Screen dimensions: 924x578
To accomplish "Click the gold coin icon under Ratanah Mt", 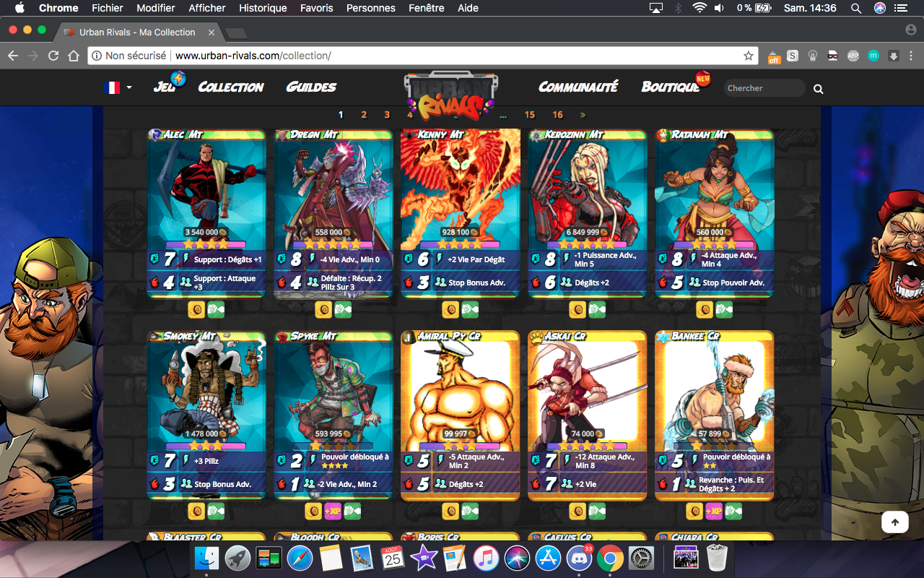I will (x=705, y=309).
